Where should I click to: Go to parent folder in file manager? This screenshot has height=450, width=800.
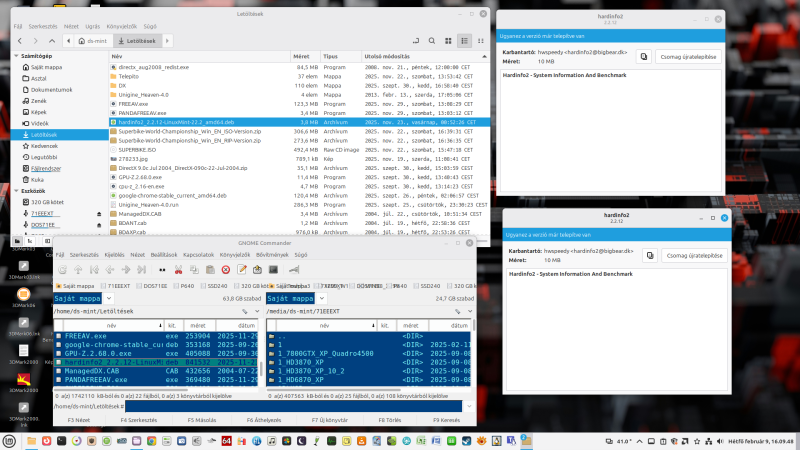point(52,41)
